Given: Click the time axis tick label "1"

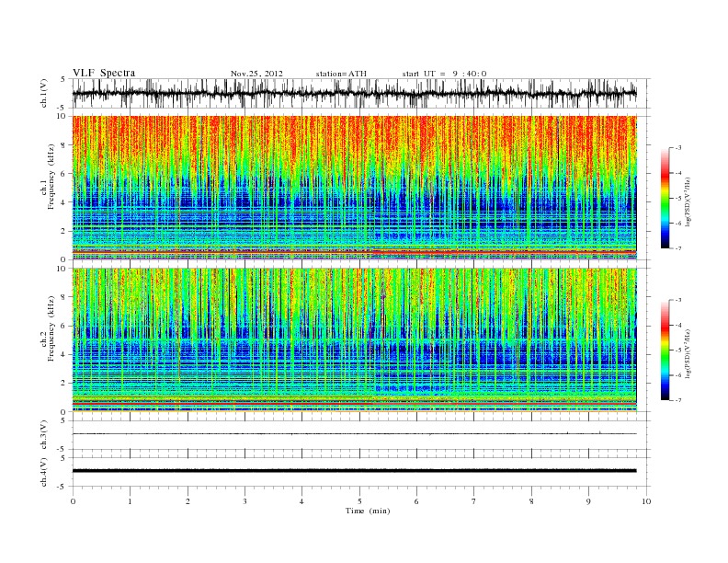Looking at the screenshot, I should (130, 501).
